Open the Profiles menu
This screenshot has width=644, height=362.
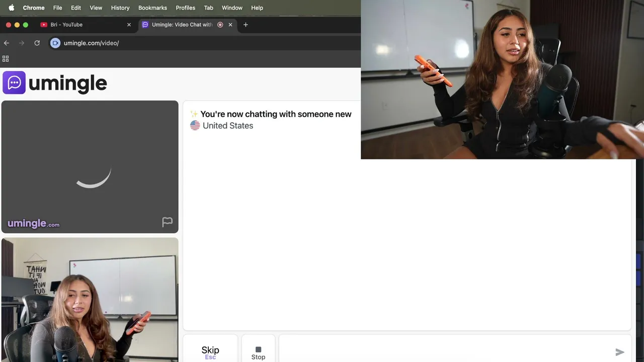point(185,8)
